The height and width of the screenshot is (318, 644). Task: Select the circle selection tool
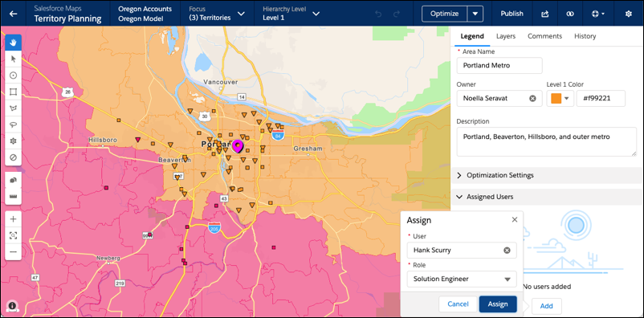pyautogui.click(x=13, y=75)
